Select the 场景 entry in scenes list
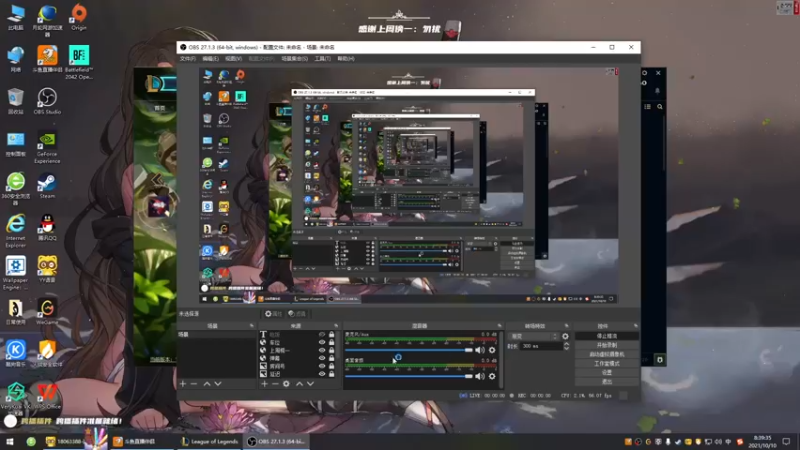 click(x=216, y=335)
